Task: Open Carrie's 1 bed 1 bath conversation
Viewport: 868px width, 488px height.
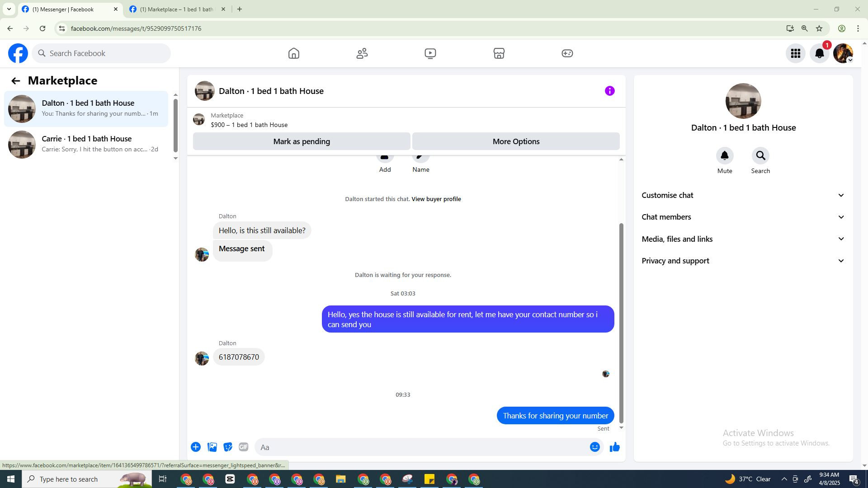Action: (x=86, y=144)
